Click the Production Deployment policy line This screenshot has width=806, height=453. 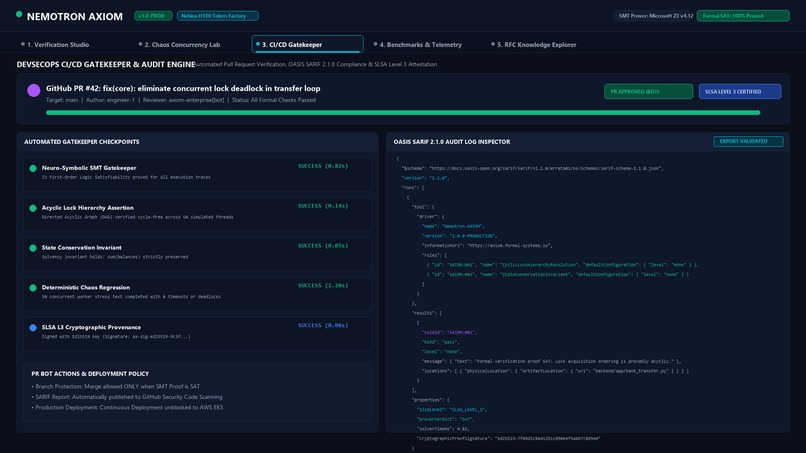click(127, 407)
